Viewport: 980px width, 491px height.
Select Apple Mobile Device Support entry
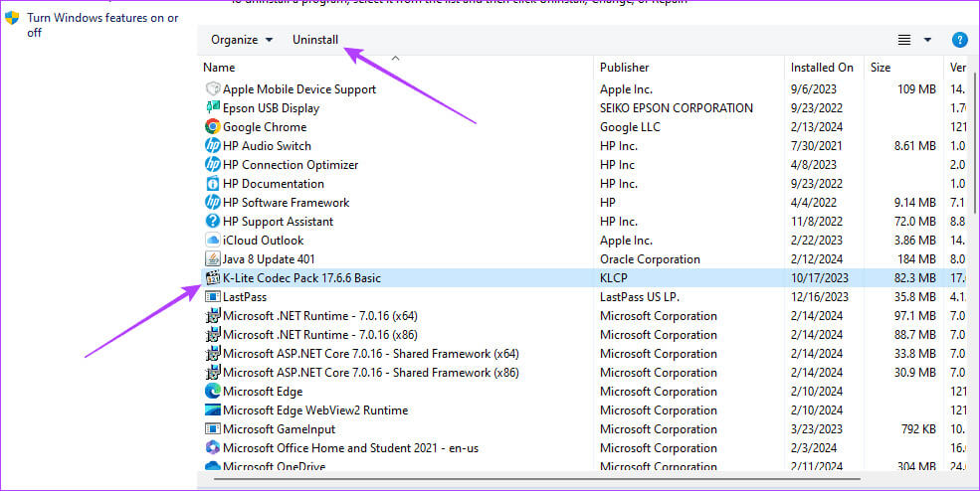(299, 89)
